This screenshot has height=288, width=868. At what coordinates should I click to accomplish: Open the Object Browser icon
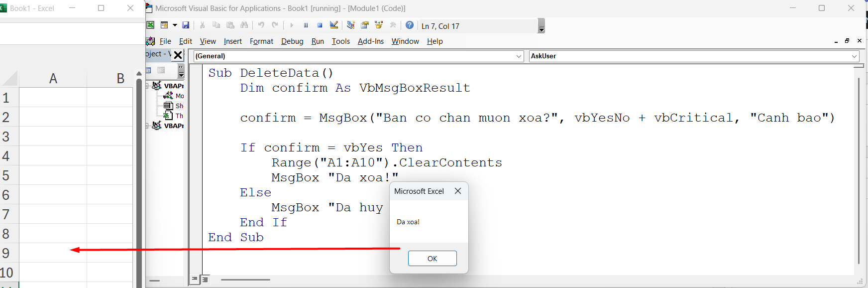[379, 25]
